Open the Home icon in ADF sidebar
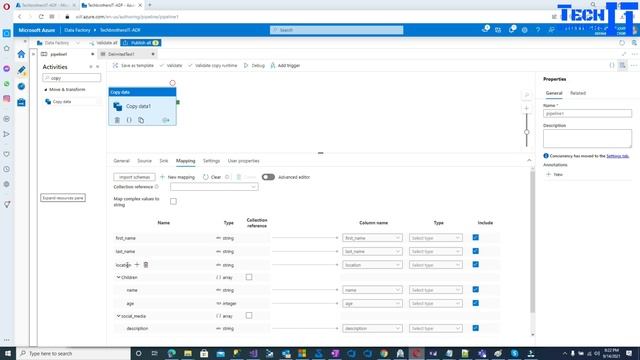Viewport: 640px width, 360px height. (21, 54)
